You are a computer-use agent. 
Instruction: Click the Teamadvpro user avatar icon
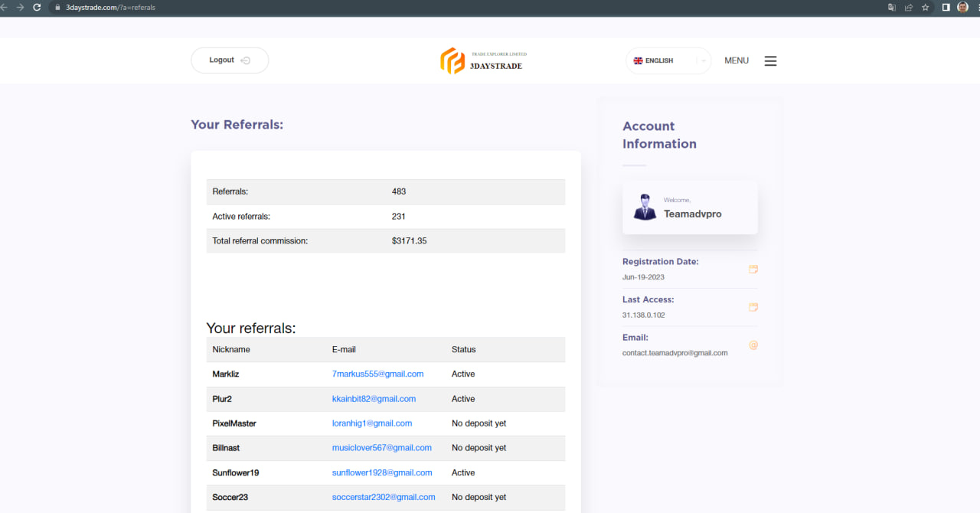(645, 207)
